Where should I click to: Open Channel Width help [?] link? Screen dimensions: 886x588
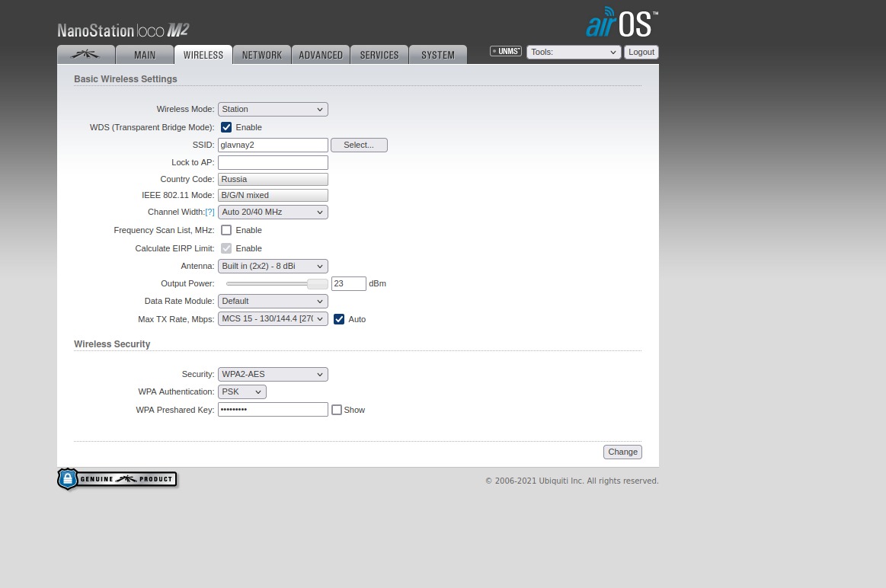[x=210, y=213]
